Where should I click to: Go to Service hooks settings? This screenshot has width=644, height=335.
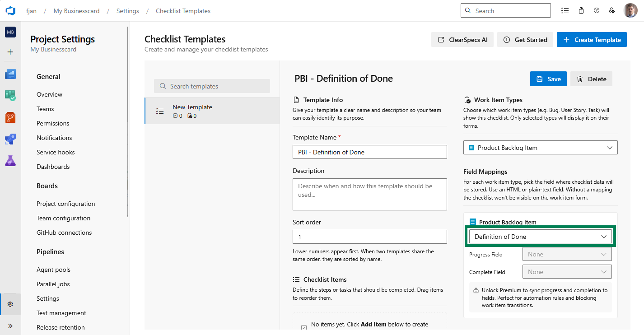56,152
